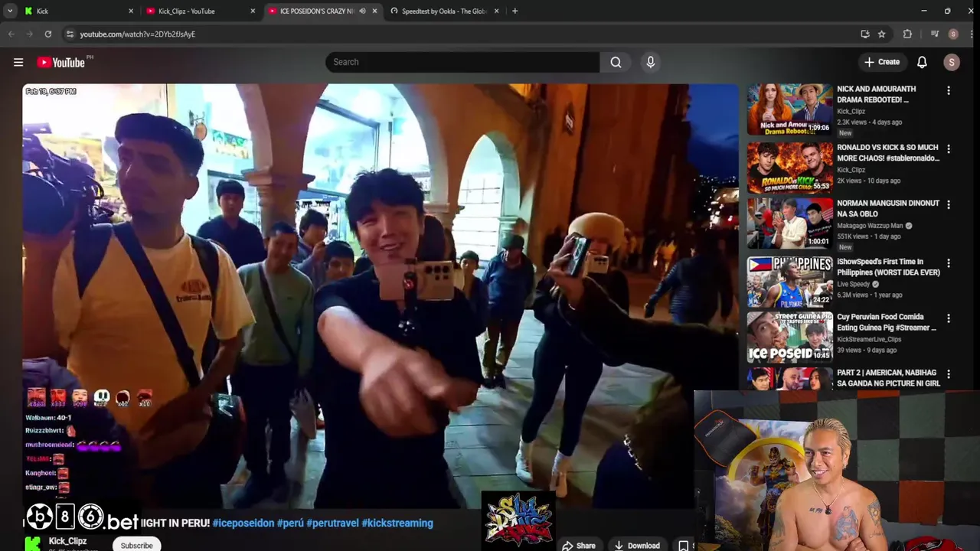Open Makagago Wazzup Man channel name
980x551 pixels.
pyautogui.click(x=870, y=226)
